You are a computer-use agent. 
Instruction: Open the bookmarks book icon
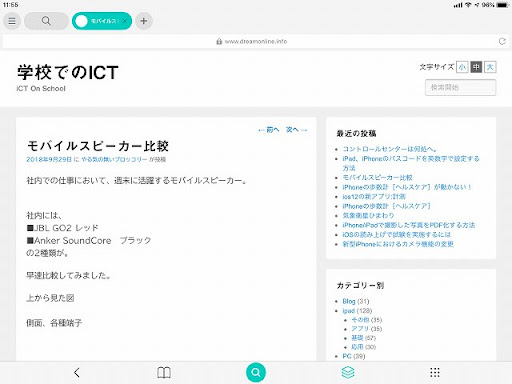[x=164, y=372]
